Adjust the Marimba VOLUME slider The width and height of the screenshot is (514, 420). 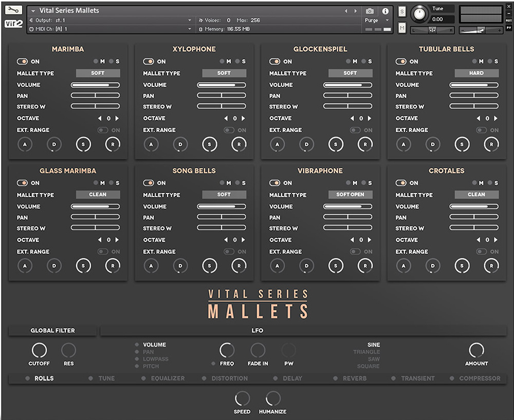[x=95, y=85]
